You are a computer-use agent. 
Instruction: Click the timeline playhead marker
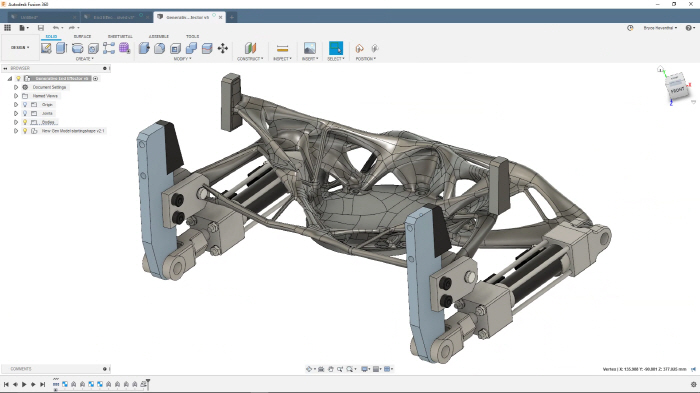pos(148,383)
